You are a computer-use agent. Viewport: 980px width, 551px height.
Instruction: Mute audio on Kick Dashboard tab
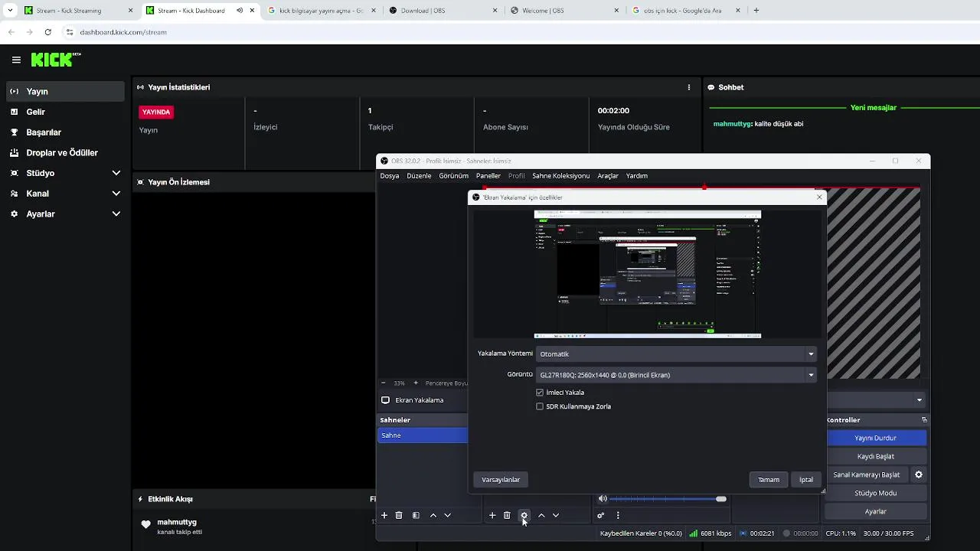pyautogui.click(x=240, y=11)
